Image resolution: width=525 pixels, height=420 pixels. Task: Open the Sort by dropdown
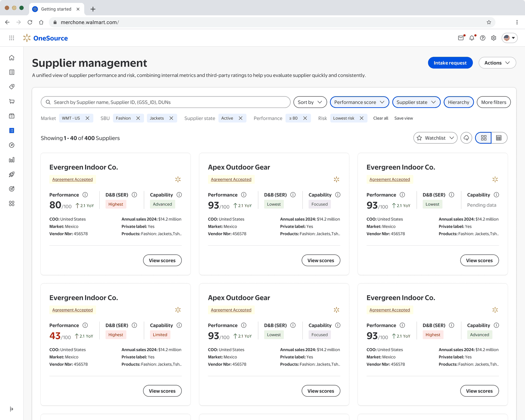pos(310,102)
